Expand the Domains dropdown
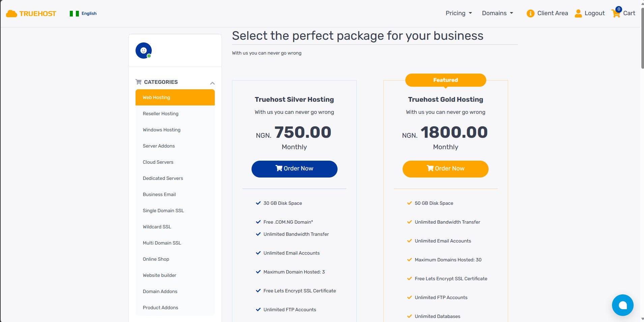Viewport: 644px width, 322px height. (497, 13)
